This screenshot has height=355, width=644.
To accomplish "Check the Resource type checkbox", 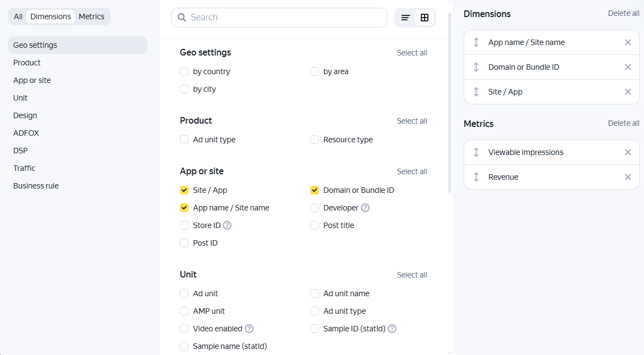I will (315, 140).
